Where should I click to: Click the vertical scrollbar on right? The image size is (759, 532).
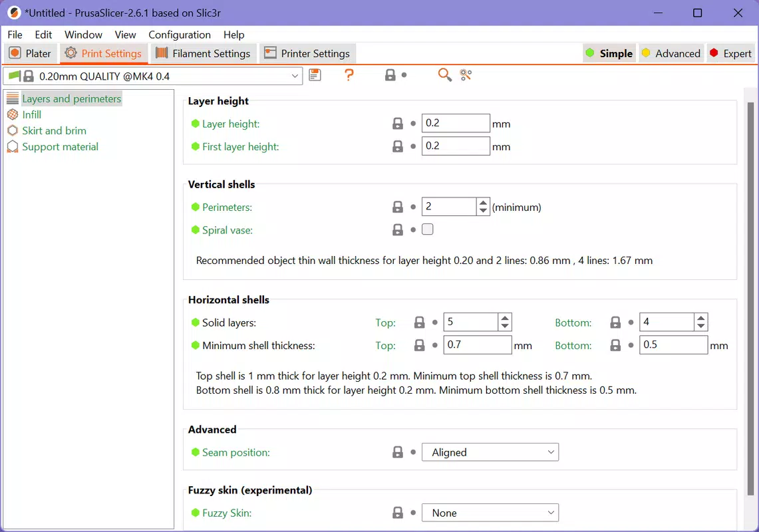point(750,299)
